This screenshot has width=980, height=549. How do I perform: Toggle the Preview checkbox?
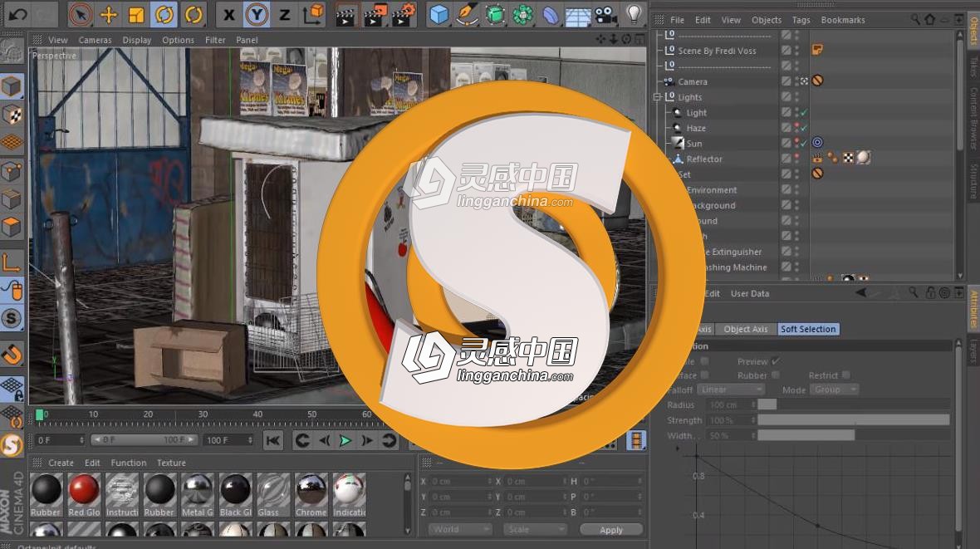tap(776, 361)
